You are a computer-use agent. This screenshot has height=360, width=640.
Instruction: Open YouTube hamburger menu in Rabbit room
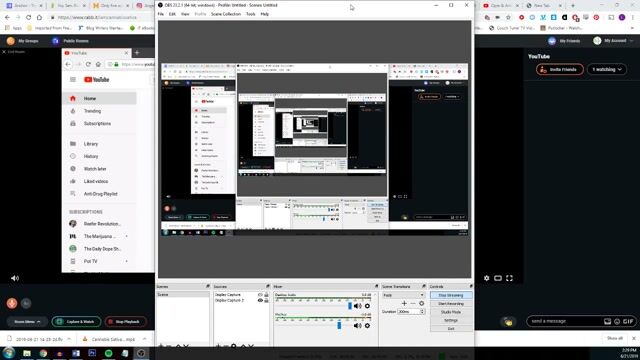[73, 80]
